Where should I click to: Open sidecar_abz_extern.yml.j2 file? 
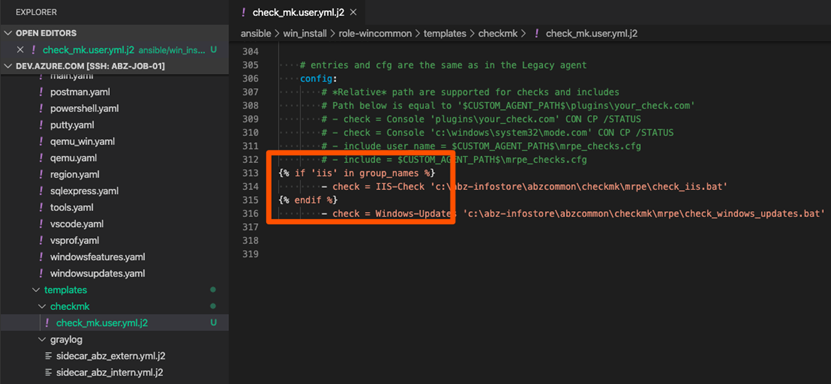tap(112, 356)
